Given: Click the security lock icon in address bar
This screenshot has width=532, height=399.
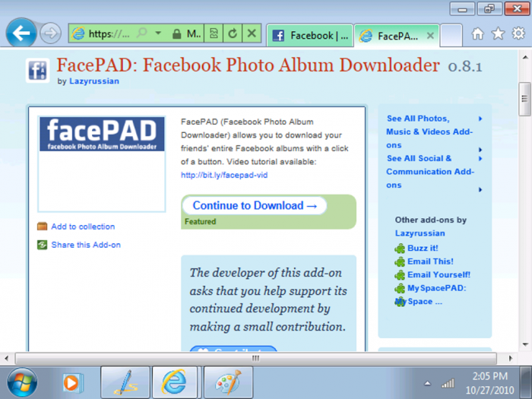Looking at the screenshot, I should 176,33.
